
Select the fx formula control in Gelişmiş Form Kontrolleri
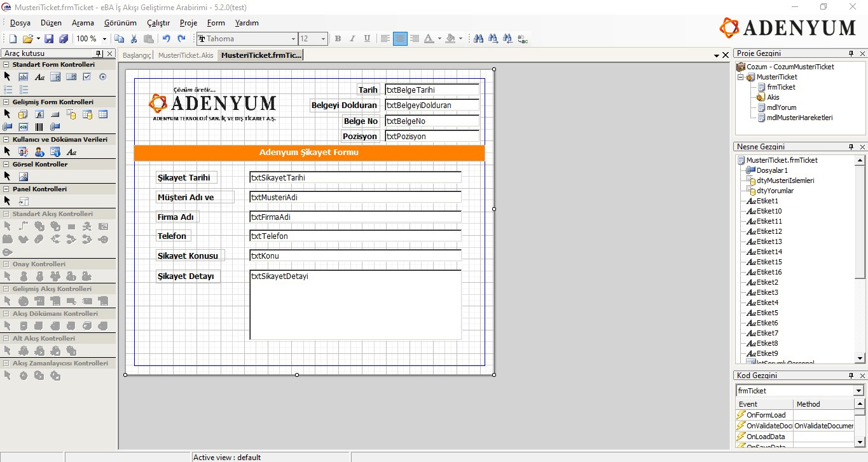tap(39, 114)
